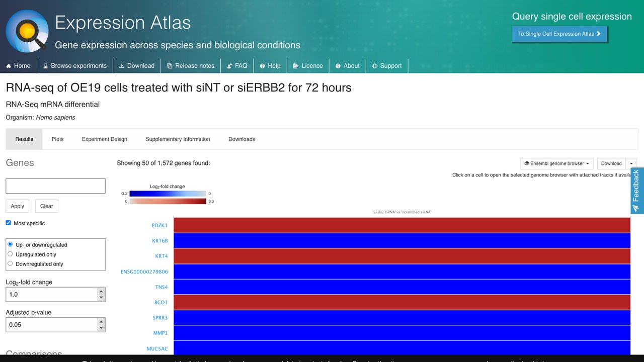Image resolution: width=644 pixels, height=362 pixels.
Task: Click the red PDZK1 heatmap cell
Action: 401,225
